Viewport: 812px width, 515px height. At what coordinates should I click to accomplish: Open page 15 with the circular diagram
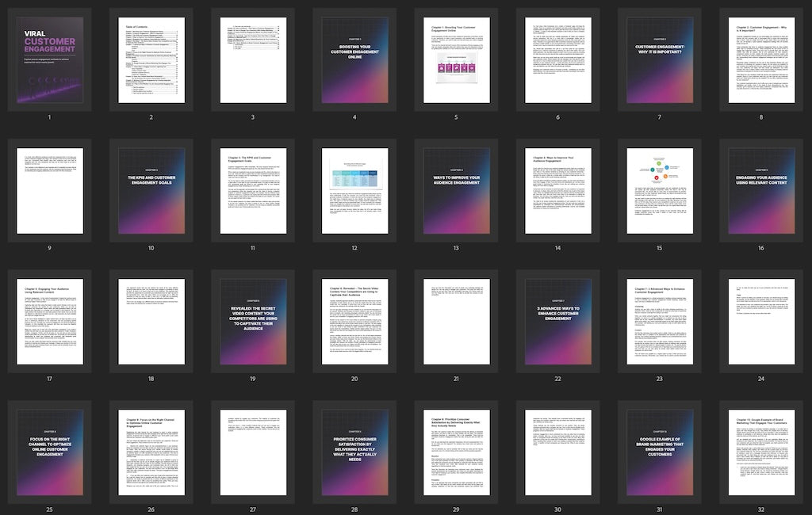pos(660,190)
